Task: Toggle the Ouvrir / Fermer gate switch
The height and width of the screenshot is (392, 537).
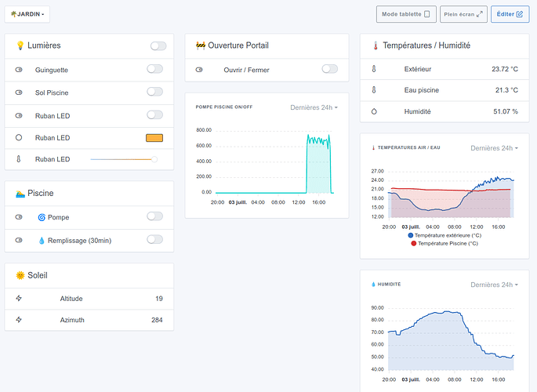Action: point(329,70)
